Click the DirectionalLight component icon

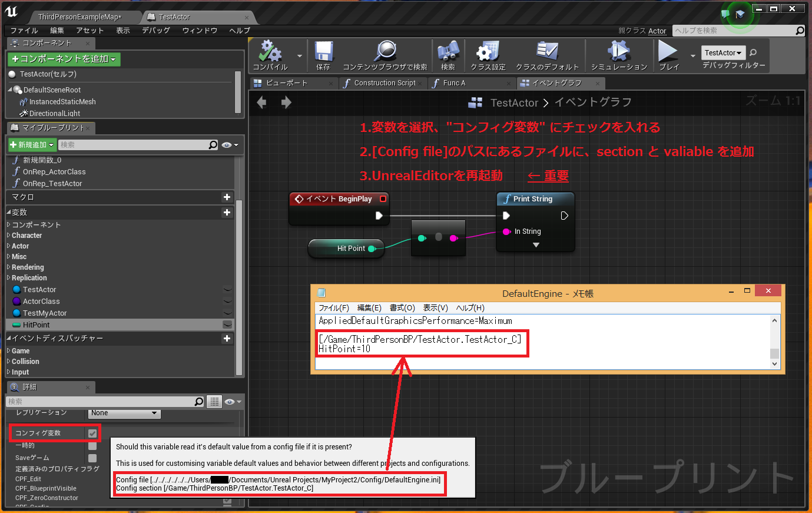[x=24, y=113]
